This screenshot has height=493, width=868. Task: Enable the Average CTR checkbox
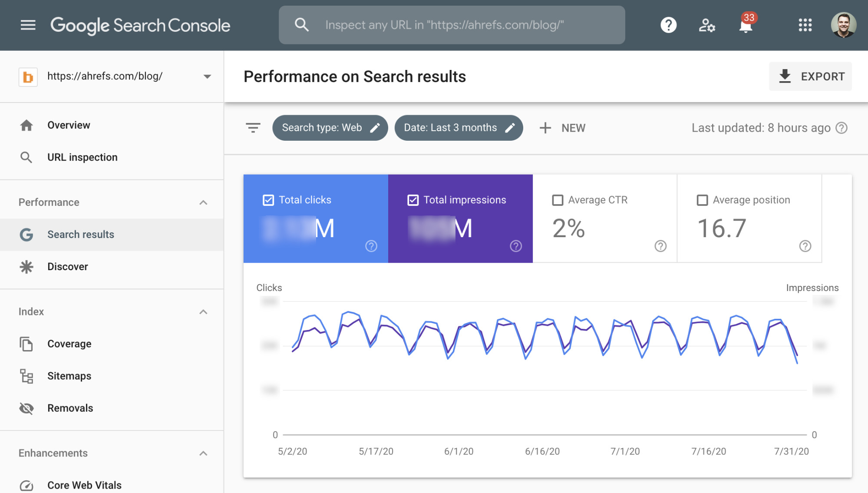558,200
